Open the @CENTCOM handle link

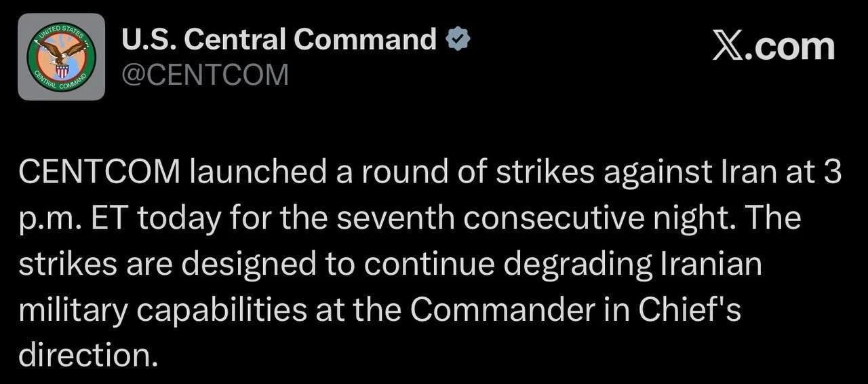pos(205,75)
